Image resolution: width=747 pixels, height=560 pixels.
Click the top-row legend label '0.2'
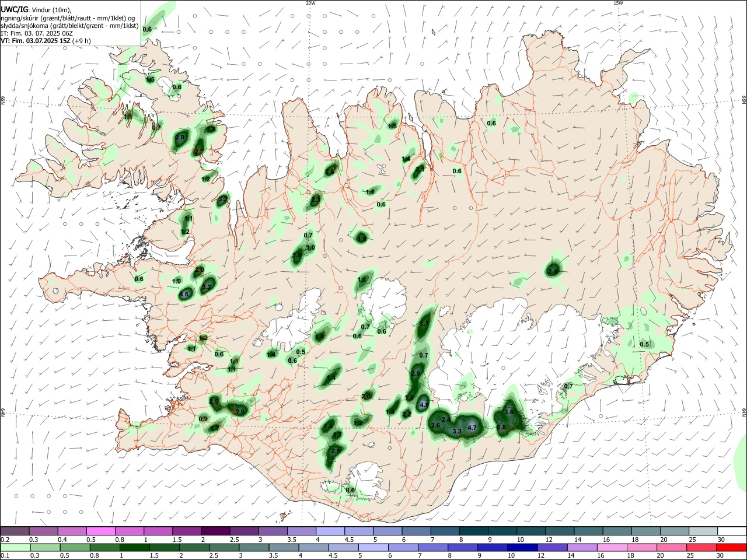coord(5,540)
